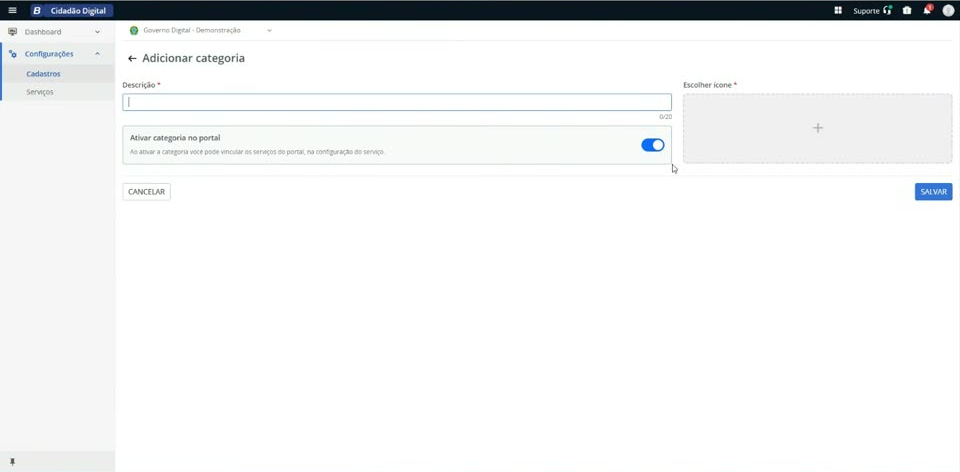Go back with the arrow beside Adicionar categoria
The image size is (960, 472).
132,59
